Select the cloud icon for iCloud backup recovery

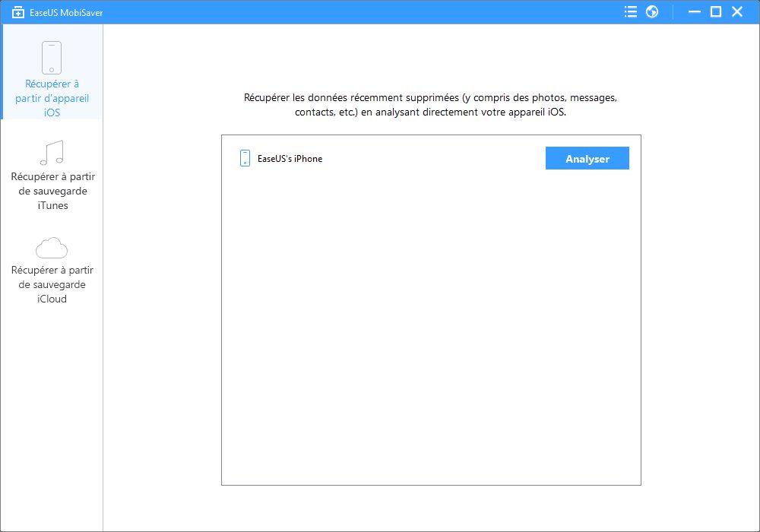pos(50,249)
